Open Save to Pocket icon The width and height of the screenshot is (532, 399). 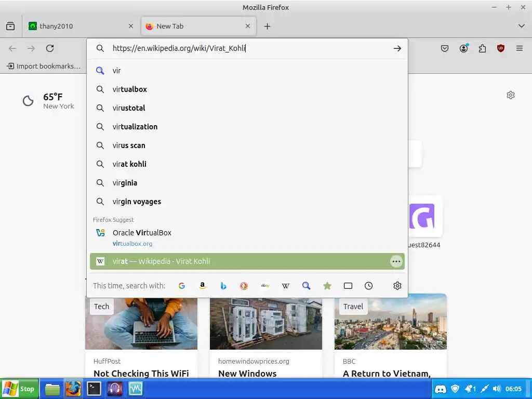(x=445, y=48)
